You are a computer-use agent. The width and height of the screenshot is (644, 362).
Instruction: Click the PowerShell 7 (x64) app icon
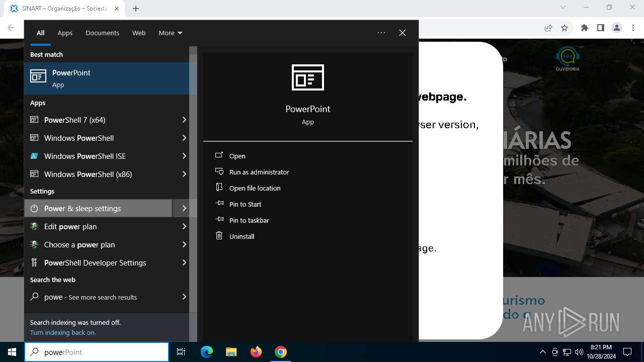pos(34,120)
